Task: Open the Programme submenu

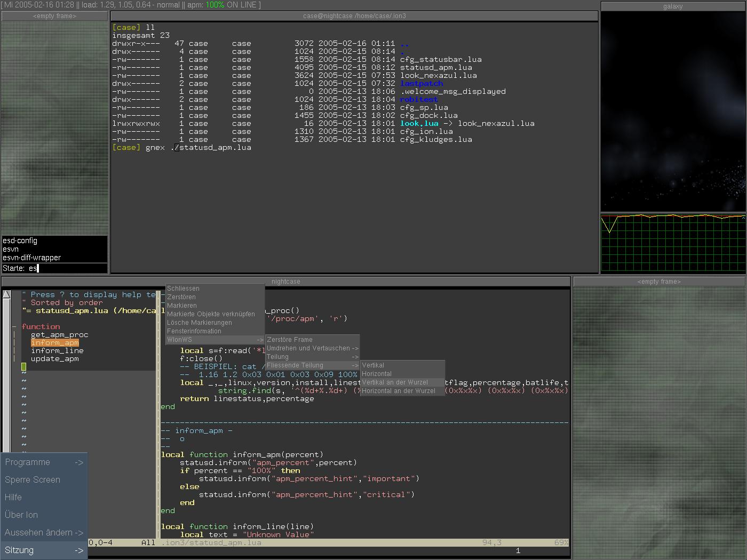Action: 44,462
